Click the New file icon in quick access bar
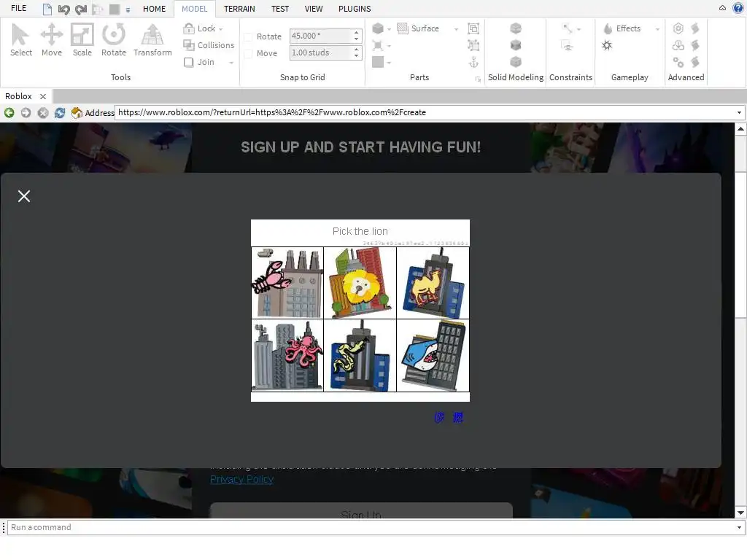The width and height of the screenshot is (747, 560). [47, 9]
